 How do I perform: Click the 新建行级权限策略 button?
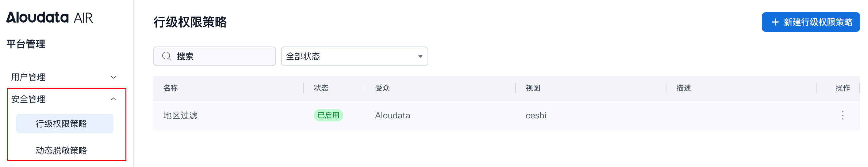[810, 22]
